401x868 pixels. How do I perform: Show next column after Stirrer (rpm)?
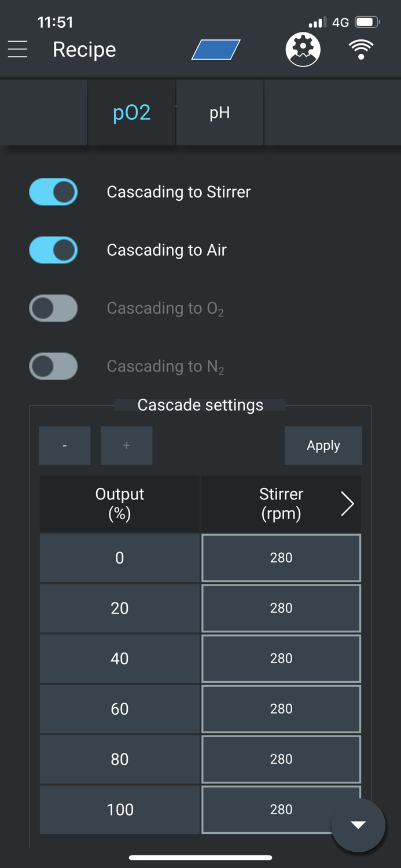pos(347,503)
